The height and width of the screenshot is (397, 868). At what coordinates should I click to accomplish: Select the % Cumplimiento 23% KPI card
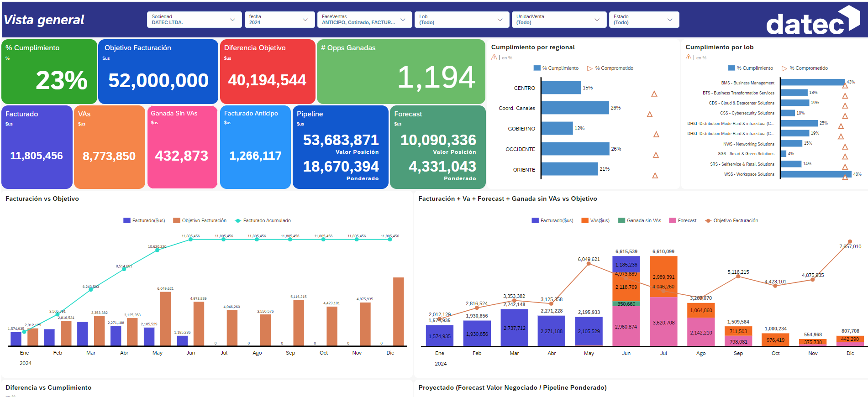tap(49, 72)
